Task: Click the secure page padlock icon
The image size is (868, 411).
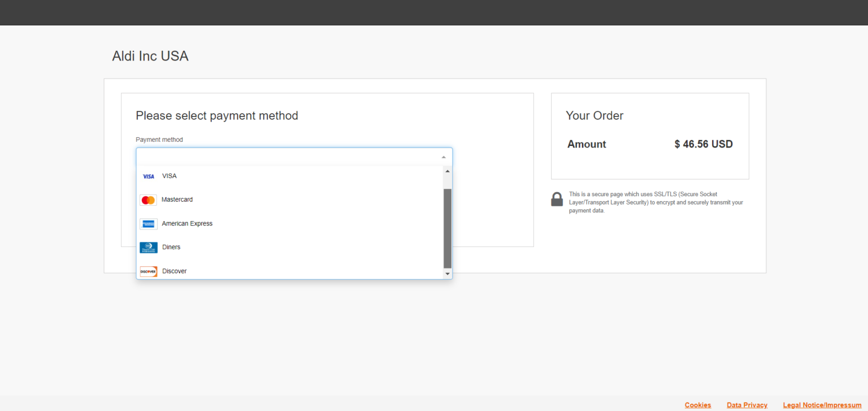Action: pos(557,200)
